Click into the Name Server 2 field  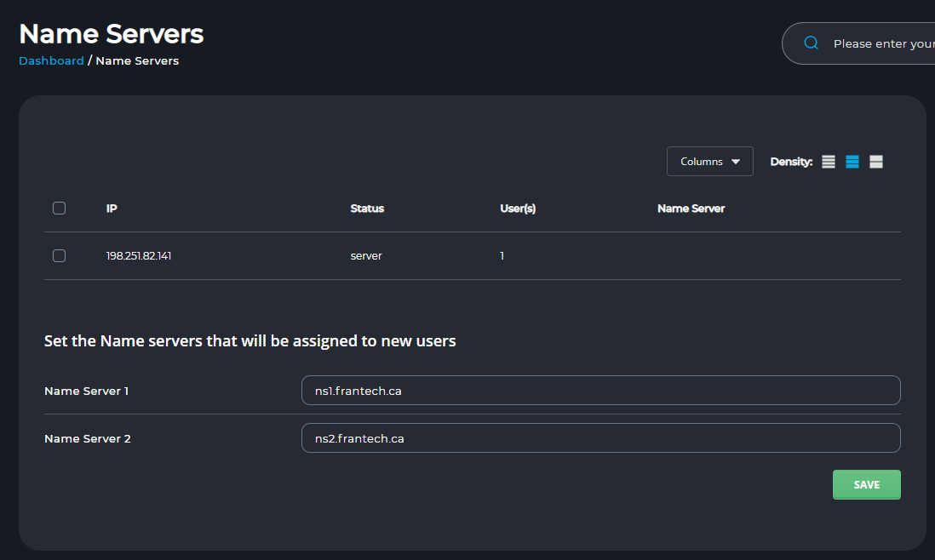click(600, 438)
